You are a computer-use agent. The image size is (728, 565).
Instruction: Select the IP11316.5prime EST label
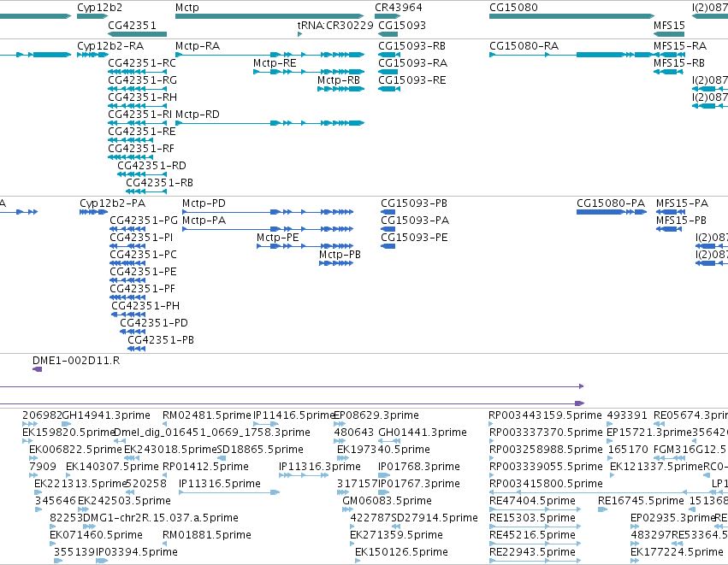220,484
